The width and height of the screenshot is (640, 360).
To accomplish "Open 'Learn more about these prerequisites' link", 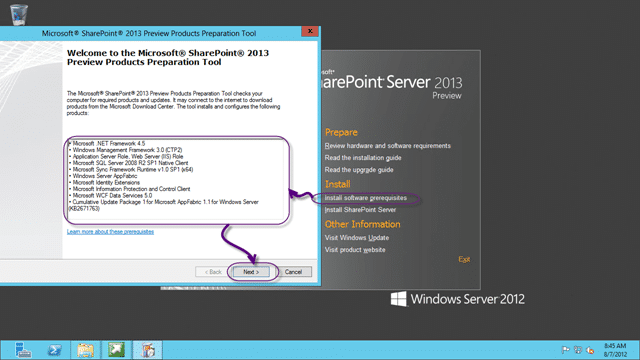I will coord(110,232).
